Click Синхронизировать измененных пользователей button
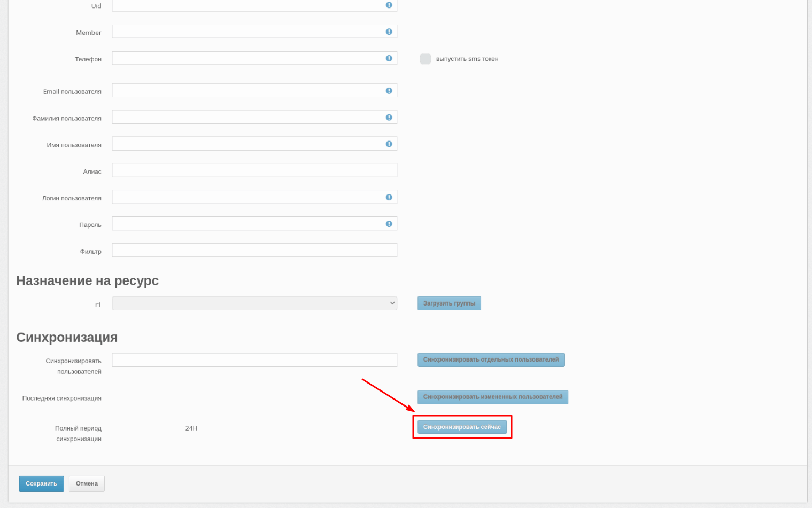The width and height of the screenshot is (812, 508). pos(493,397)
